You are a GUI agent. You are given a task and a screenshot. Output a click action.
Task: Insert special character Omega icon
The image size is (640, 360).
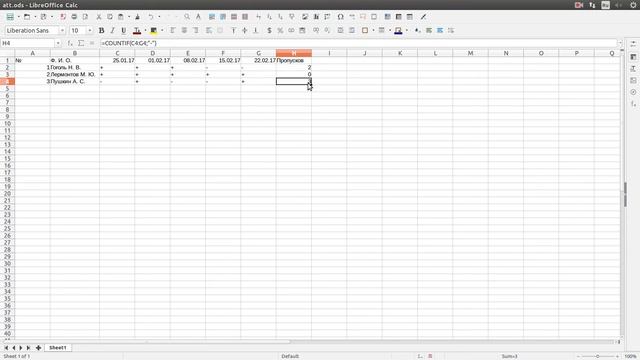pyautogui.click(x=340, y=17)
